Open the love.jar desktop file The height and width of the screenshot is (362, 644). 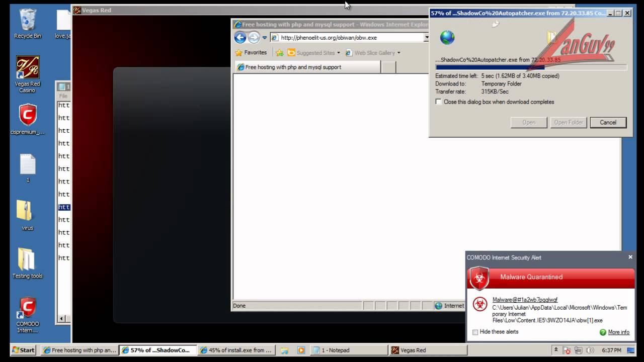63,24
